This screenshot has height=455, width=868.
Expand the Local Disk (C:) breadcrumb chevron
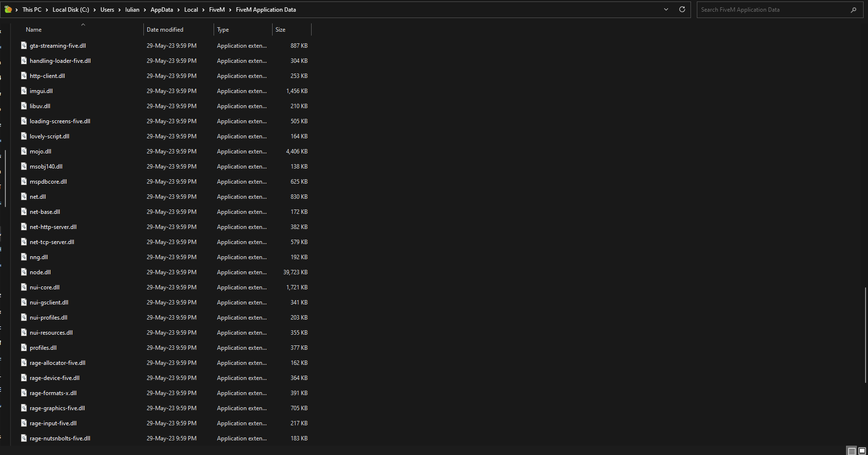(95, 10)
